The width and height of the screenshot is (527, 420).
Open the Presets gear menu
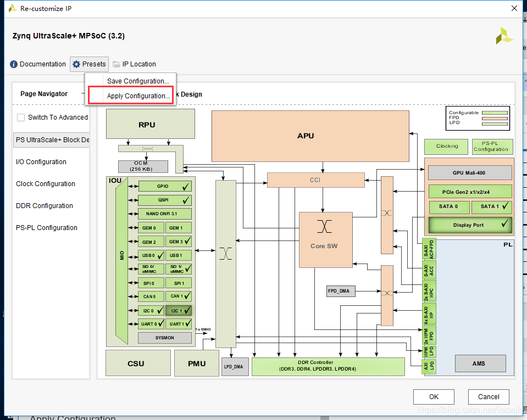tap(89, 64)
